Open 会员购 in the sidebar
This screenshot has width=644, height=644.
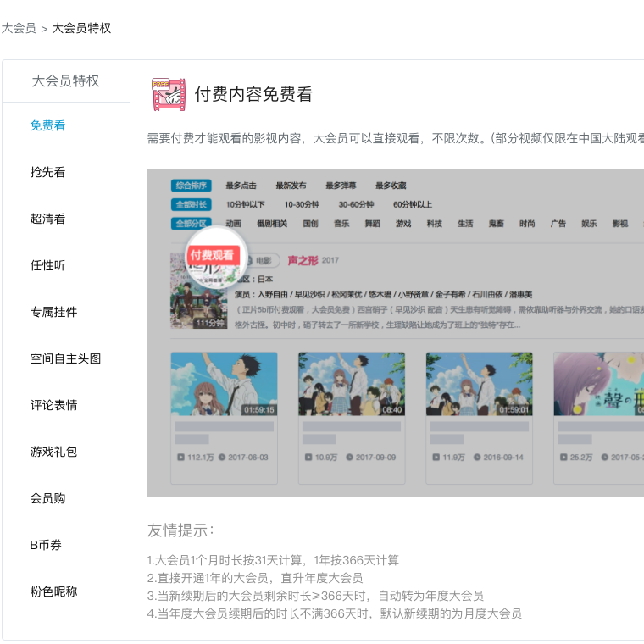[x=47, y=498]
